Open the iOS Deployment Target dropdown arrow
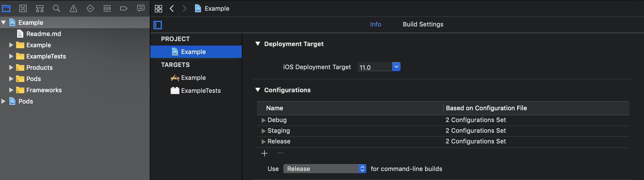The height and width of the screenshot is (180, 644). (x=396, y=67)
